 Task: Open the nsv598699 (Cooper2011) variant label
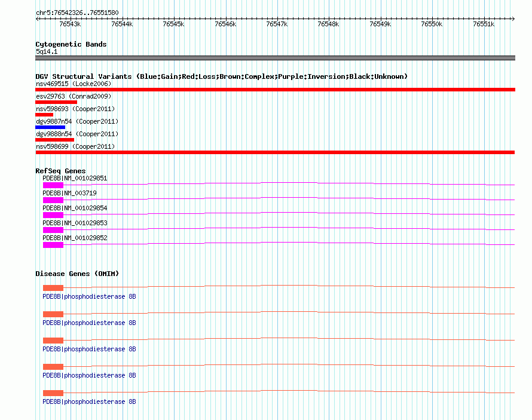pos(75,146)
